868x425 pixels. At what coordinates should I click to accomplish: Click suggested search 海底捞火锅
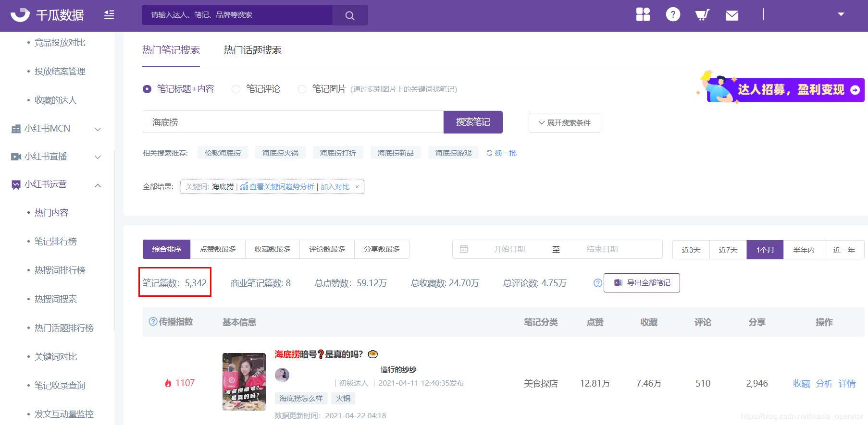280,153
